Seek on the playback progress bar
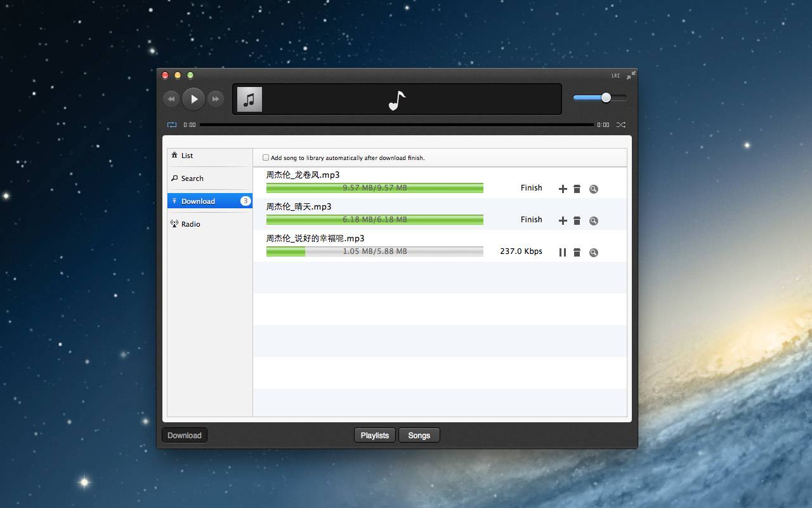Image resolution: width=812 pixels, height=508 pixels. click(x=396, y=125)
